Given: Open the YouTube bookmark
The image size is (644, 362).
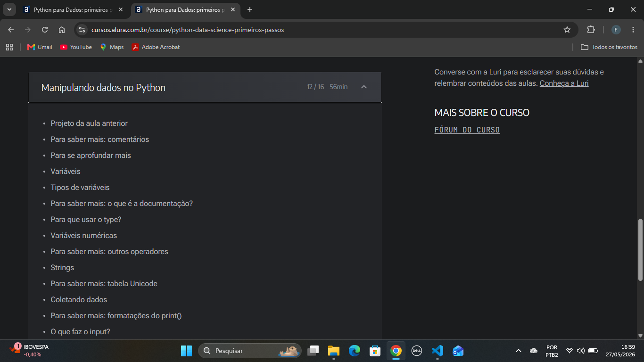Looking at the screenshot, I should point(76,47).
